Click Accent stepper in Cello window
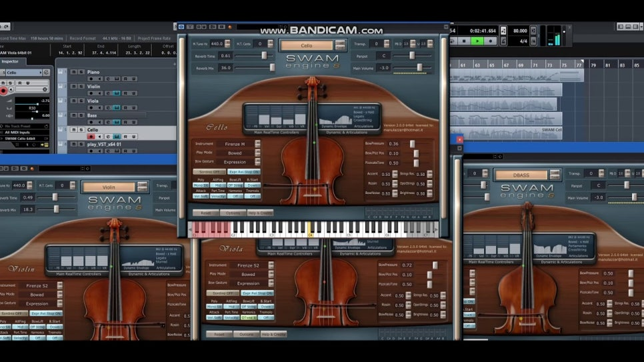The height and width of the screenshot is (362, 644). (x=395, y=174)
